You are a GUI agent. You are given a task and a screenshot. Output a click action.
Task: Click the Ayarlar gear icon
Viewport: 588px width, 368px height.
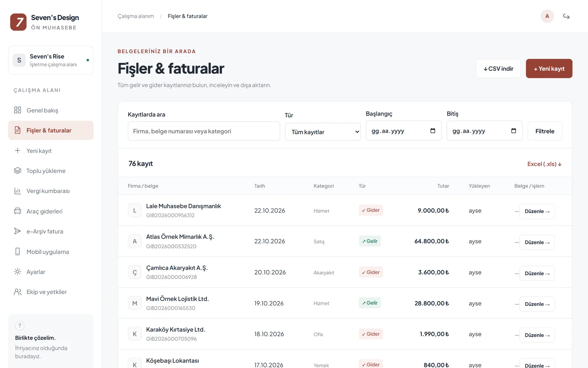17,272
